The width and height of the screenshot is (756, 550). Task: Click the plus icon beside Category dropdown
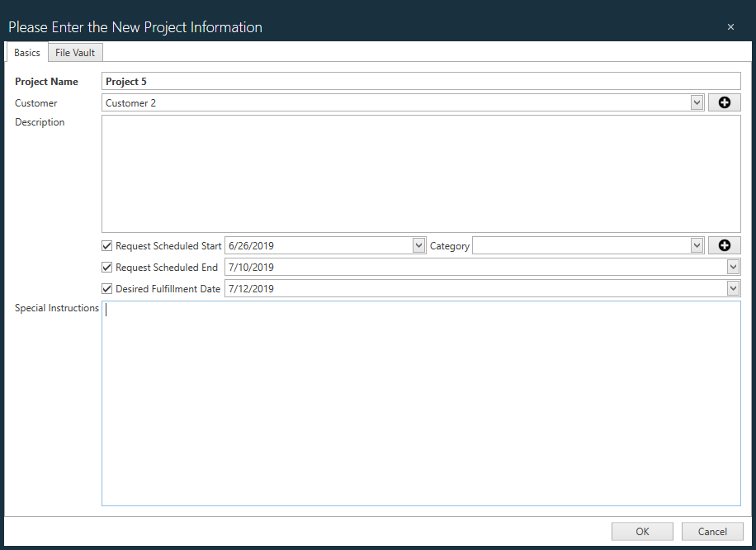click(x=724, y=244)
